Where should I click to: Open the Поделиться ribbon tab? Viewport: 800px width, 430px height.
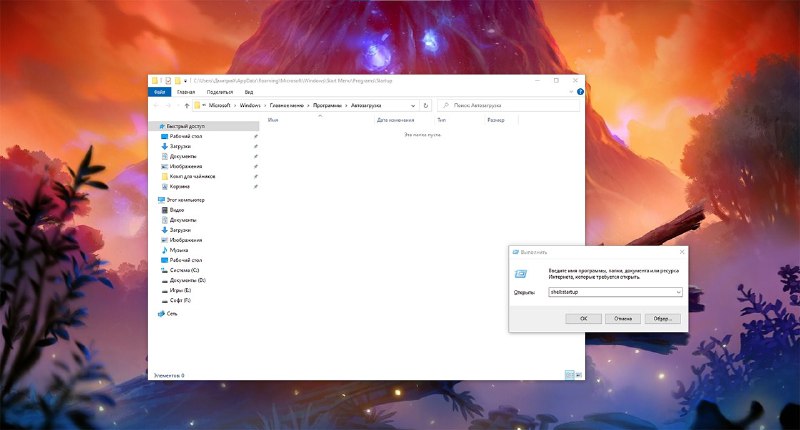pyautogui.click(x=219, y=92)
